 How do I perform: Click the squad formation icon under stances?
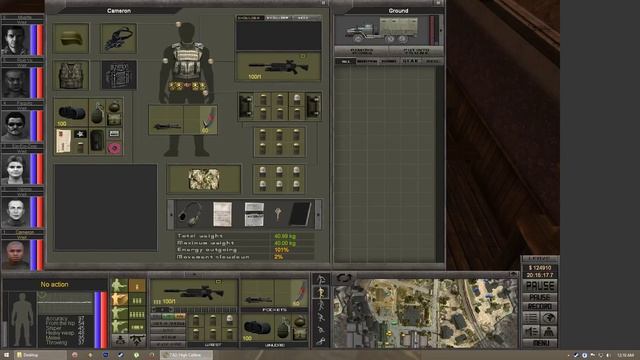[x=120, y=340]
